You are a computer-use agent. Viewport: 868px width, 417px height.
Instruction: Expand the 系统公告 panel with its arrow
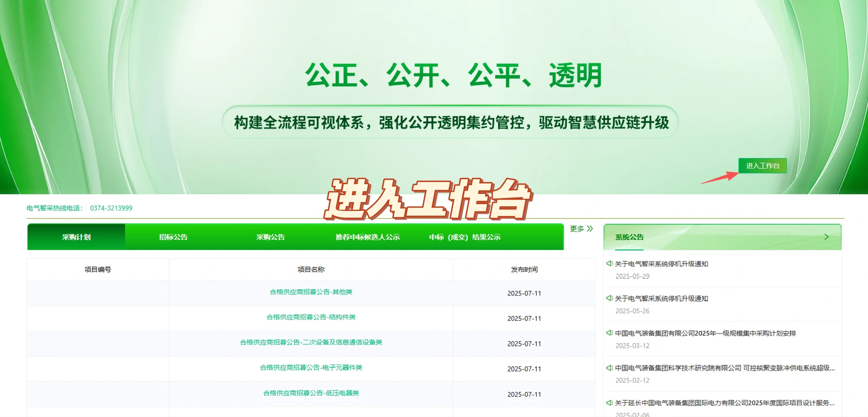pyautogui.click(x=827, y=236)
